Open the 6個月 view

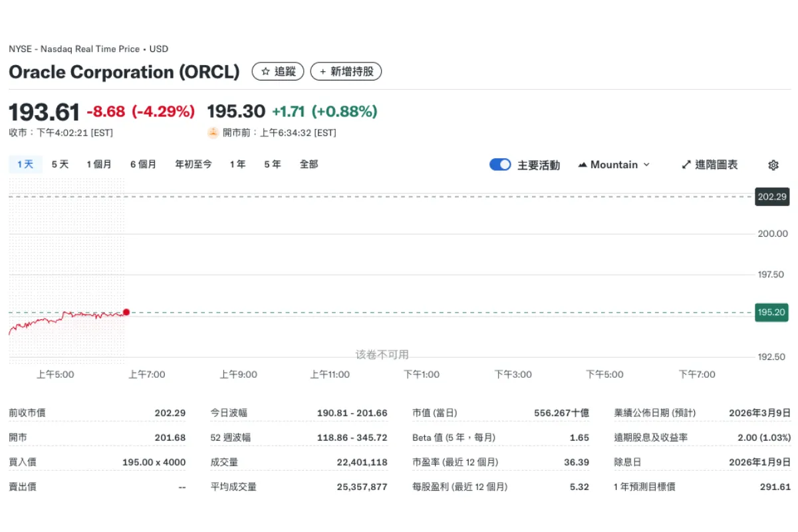pyautogui.click(x=143, y=164)
